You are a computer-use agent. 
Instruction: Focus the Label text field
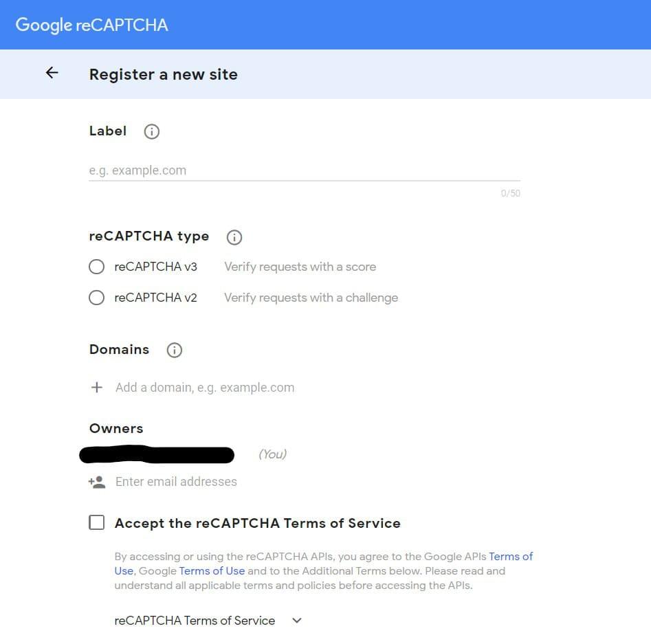click(x=305, y=170)
